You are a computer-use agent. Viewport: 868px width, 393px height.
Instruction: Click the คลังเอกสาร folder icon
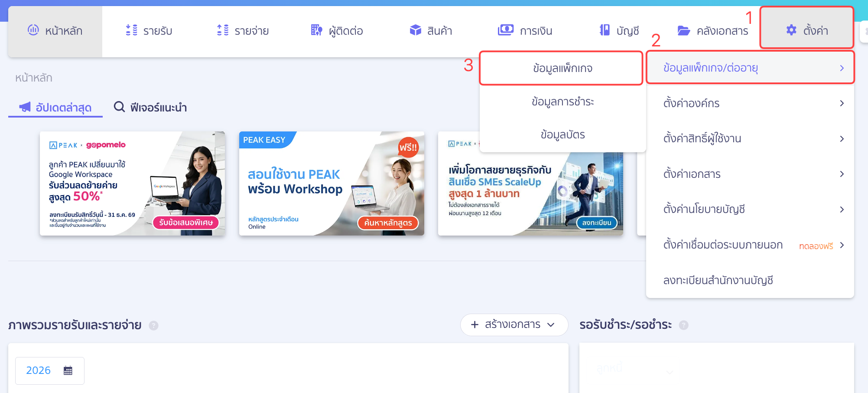click(x=684, y=30)
